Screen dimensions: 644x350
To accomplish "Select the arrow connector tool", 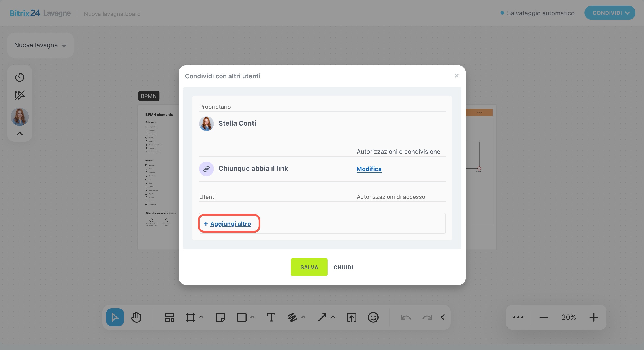I will coord(322,317).
